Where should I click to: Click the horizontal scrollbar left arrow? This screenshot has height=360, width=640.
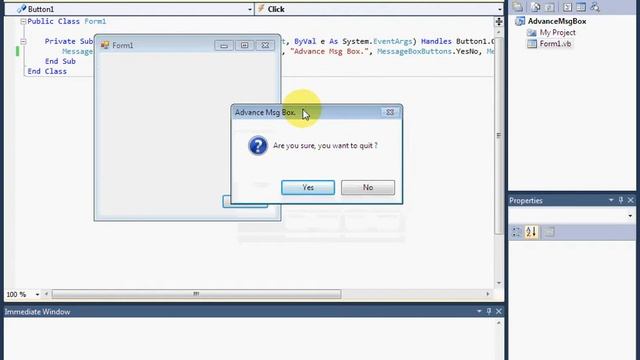[46, 294]
